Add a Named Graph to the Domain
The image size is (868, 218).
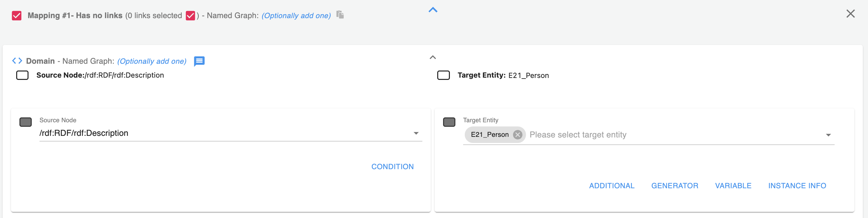[x=152, y=61]
